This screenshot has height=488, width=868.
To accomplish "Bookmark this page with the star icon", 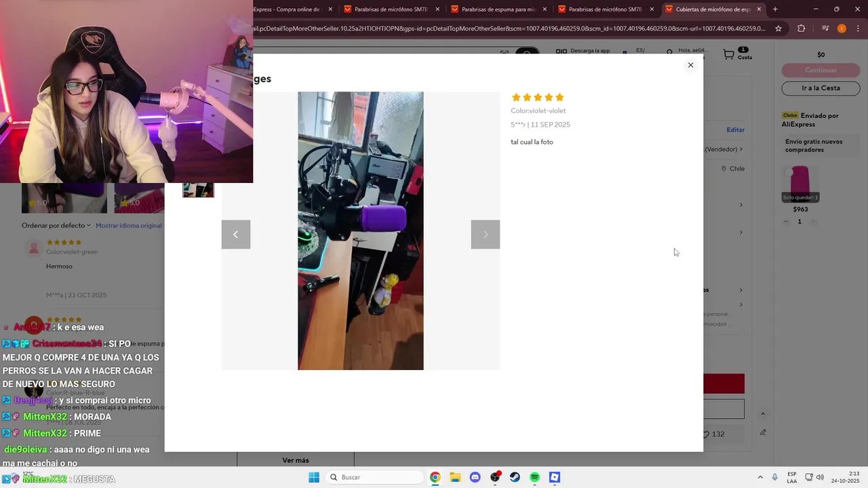I will [778, 28].
